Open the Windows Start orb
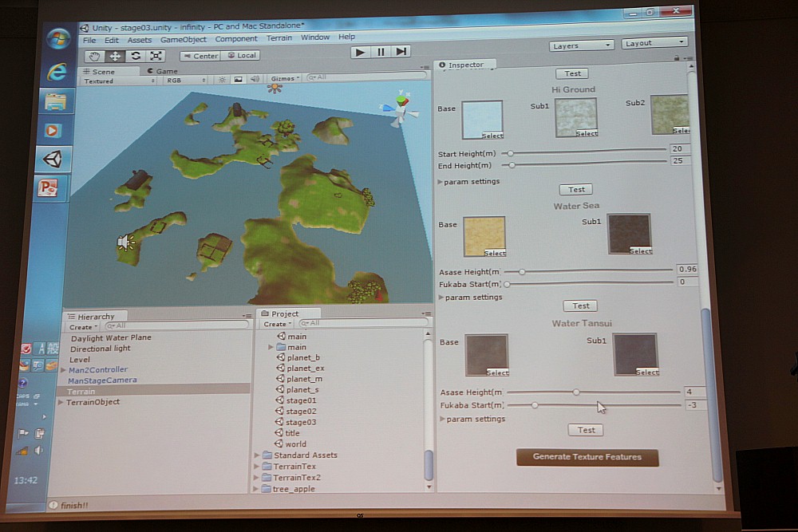 58,38
